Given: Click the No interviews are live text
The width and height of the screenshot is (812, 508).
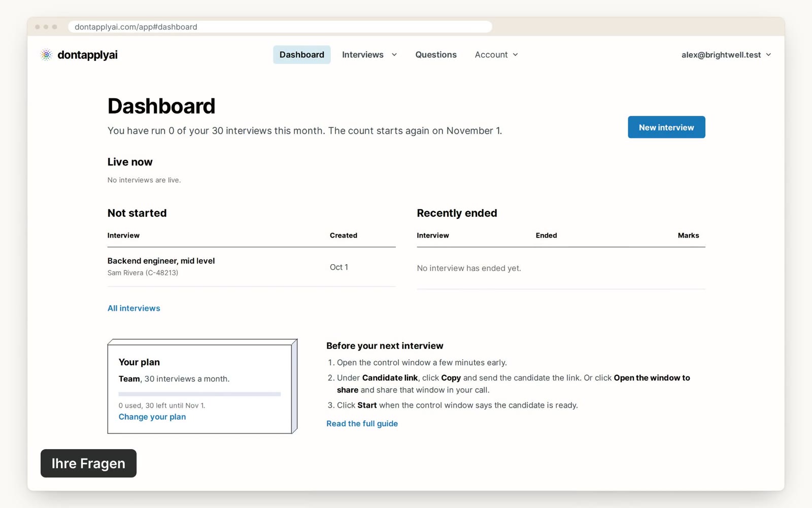Looking at the screenshot, I should point(144,180).
